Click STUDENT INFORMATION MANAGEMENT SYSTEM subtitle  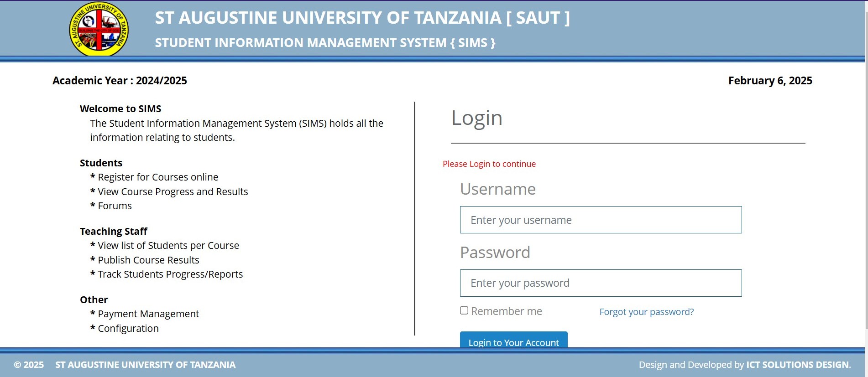point(325,43)
